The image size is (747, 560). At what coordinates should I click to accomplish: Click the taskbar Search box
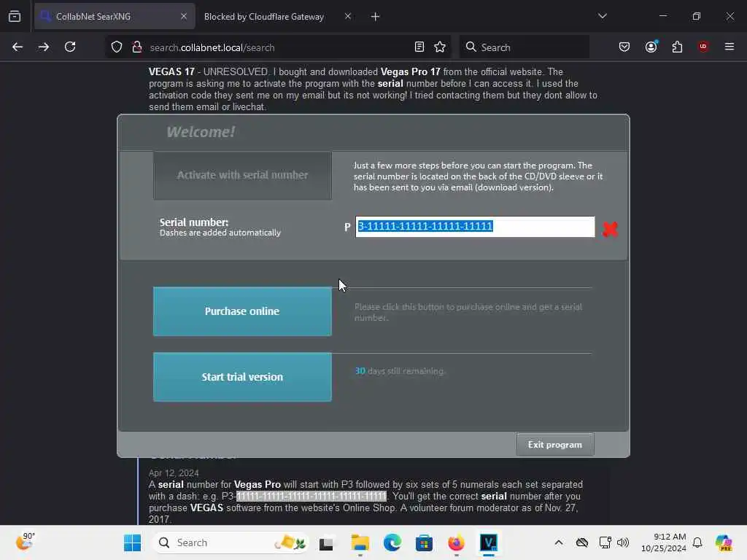click(231, 542)
